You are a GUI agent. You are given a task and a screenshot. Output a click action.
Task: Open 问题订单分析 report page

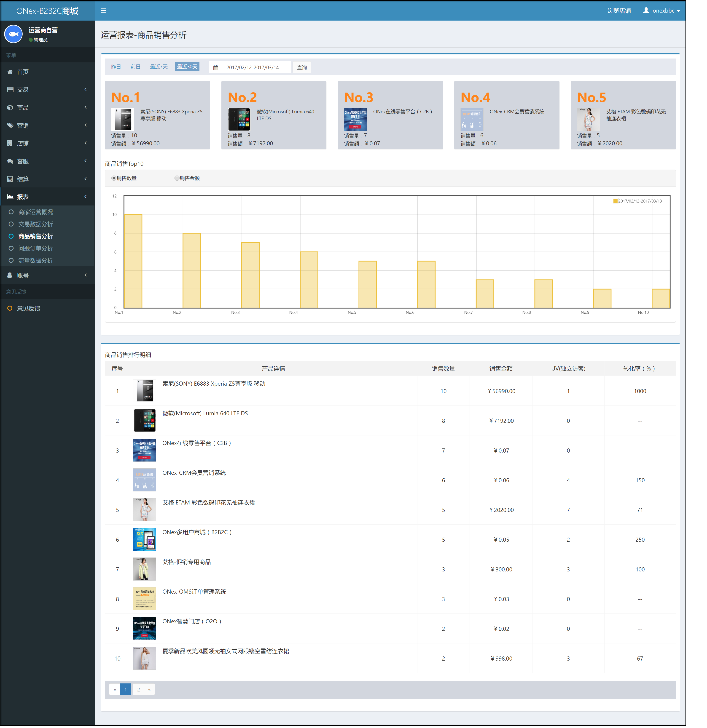36,248
